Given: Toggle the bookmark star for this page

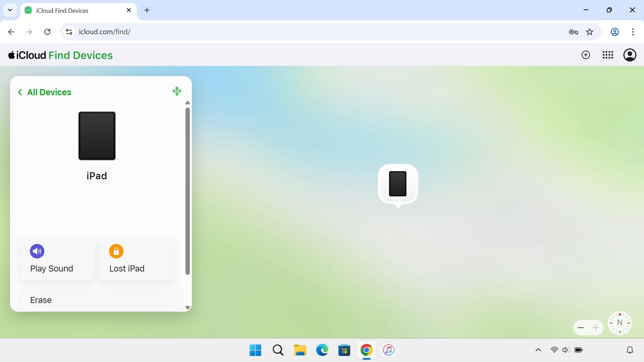Looking at the screenshot, I should [x=590, y=32].
